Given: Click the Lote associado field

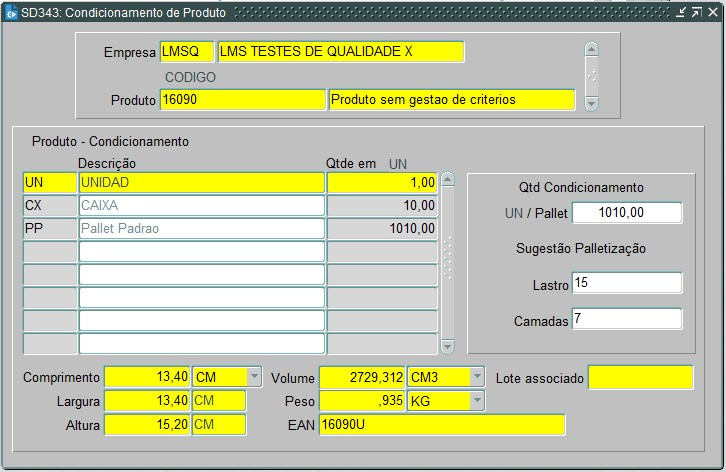Looking at the screenshot, I should [641, 377].
